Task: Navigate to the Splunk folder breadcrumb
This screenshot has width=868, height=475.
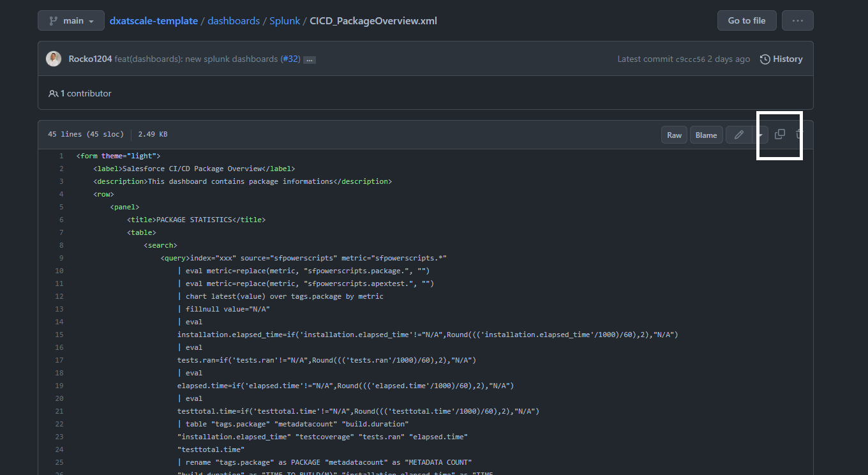Action: click(285, 20)
